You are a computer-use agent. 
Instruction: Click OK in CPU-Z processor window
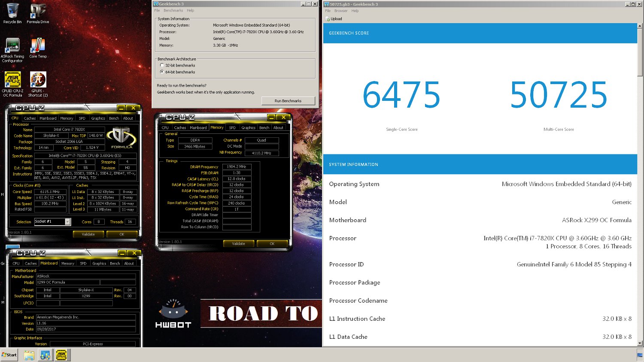pyautogui.click(x=122, y=235)
